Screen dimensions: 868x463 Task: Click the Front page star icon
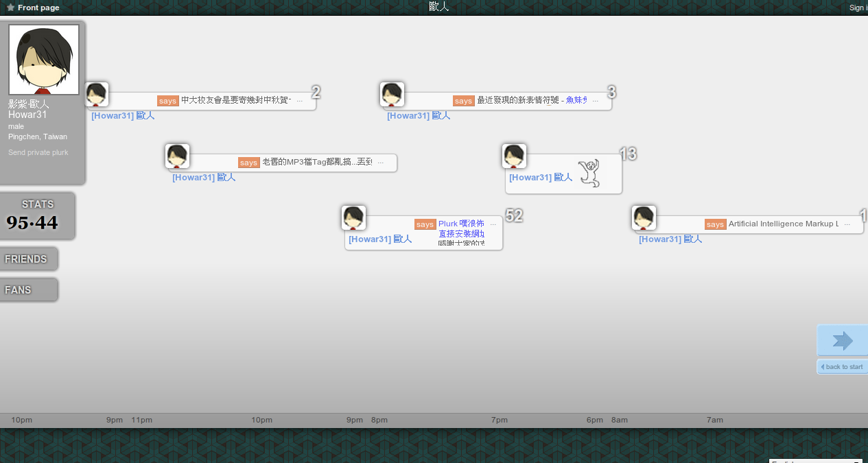[10, 8]
